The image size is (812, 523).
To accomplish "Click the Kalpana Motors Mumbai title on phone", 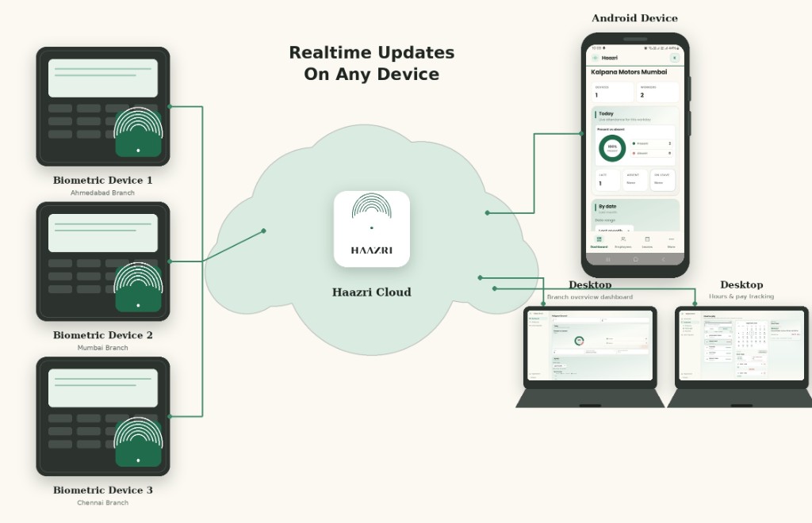I will [x=629, y=72].
